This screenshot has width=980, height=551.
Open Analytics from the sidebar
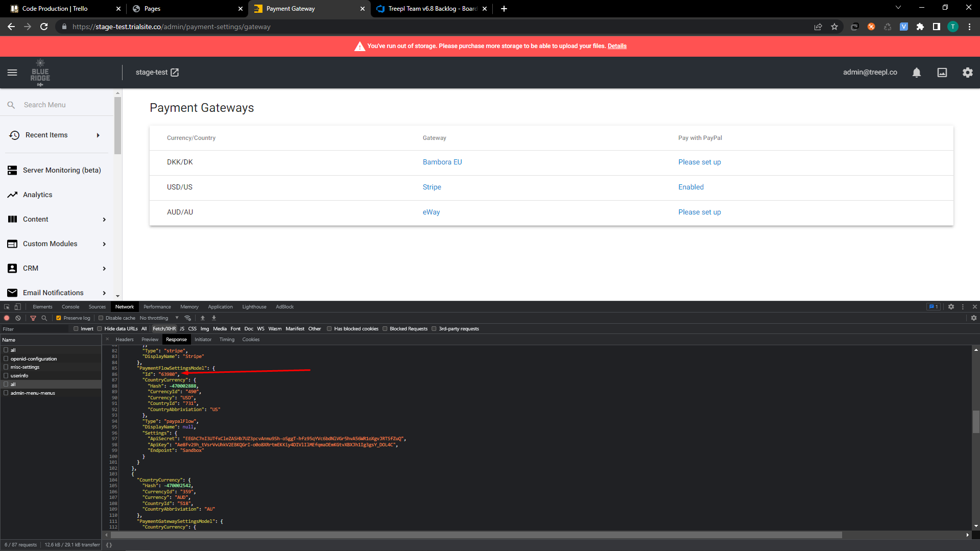click(x=37, y=195)
